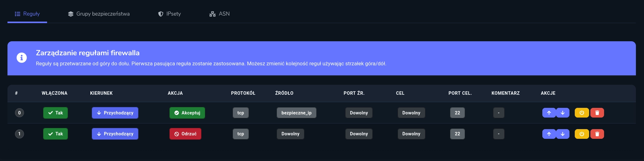Click the bezpieczne_ip source badge
This screenshot has height=161, width=644.
(296, 113)
